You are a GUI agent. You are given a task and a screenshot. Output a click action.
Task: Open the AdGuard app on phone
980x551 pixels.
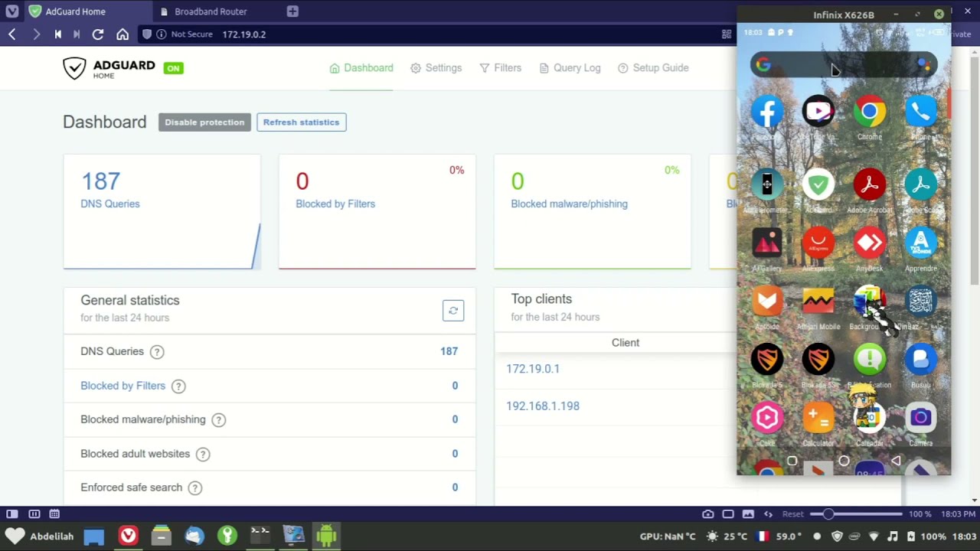point(818,185)
